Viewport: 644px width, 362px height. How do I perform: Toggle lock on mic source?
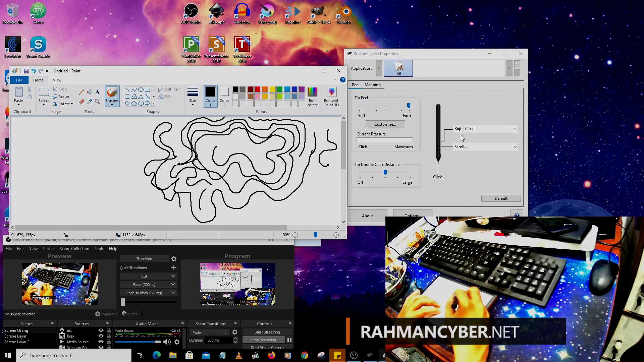[x=108, y=330]
